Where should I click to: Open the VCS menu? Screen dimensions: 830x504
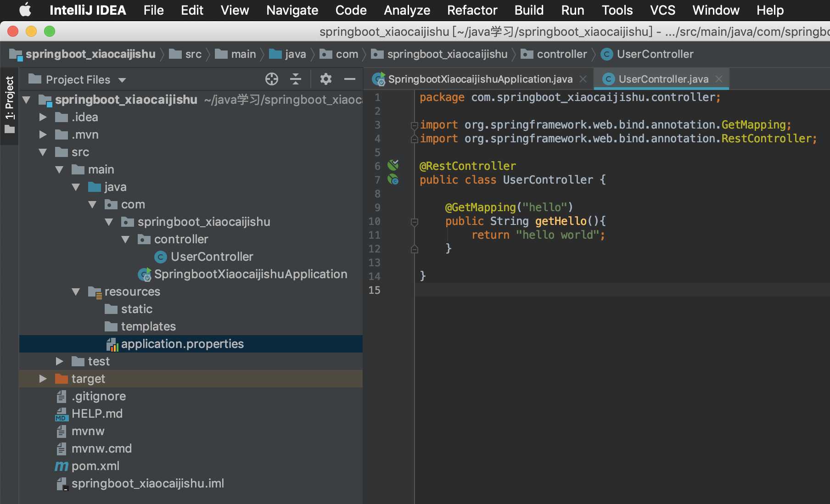point(662,10)
